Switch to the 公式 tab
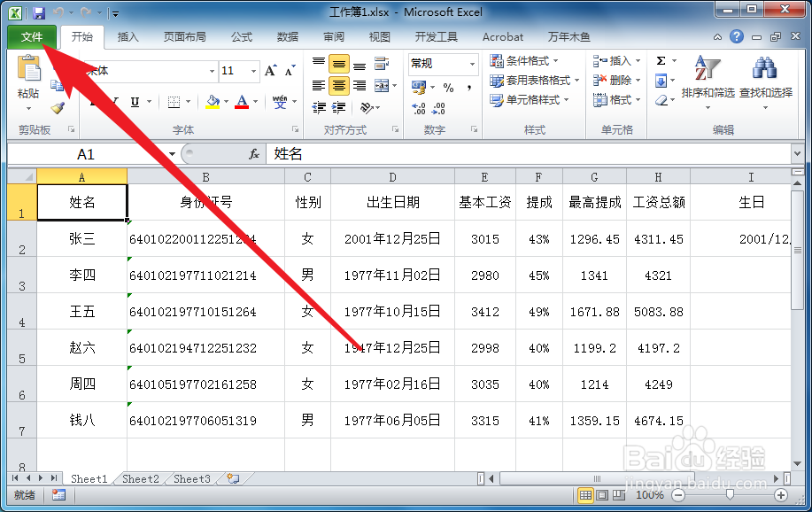The height and width of the screenshot is (512, 812). coord(242,37)
